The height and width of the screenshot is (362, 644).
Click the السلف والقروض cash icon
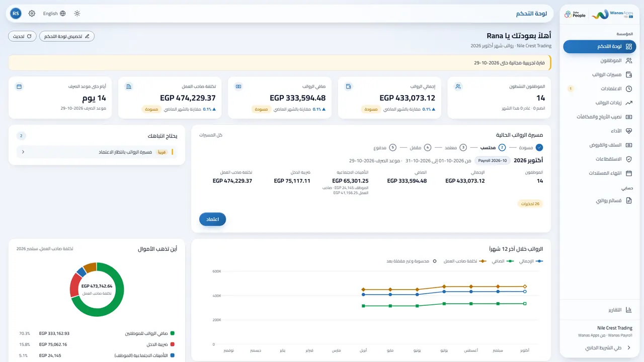click(628, 145)
